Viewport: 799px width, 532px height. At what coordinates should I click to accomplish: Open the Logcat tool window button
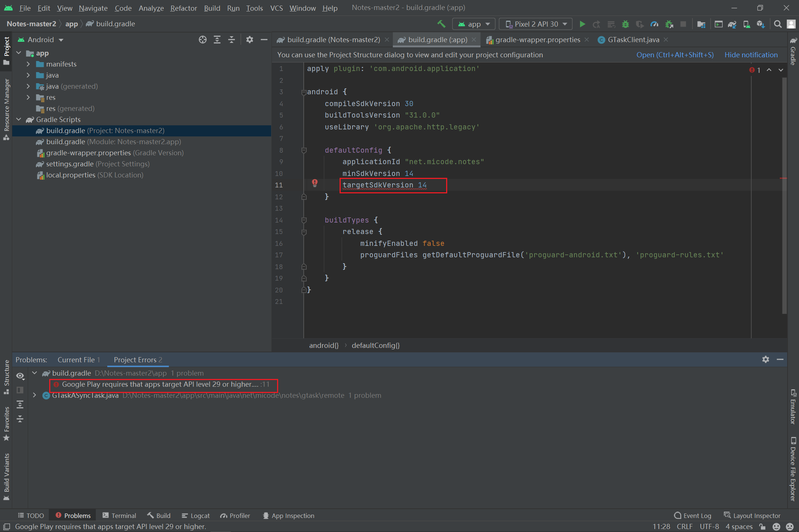[x=196, y=515]
